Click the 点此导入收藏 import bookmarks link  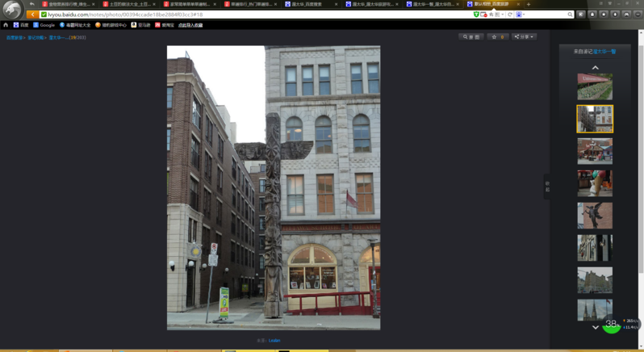(x=190, y=25)
